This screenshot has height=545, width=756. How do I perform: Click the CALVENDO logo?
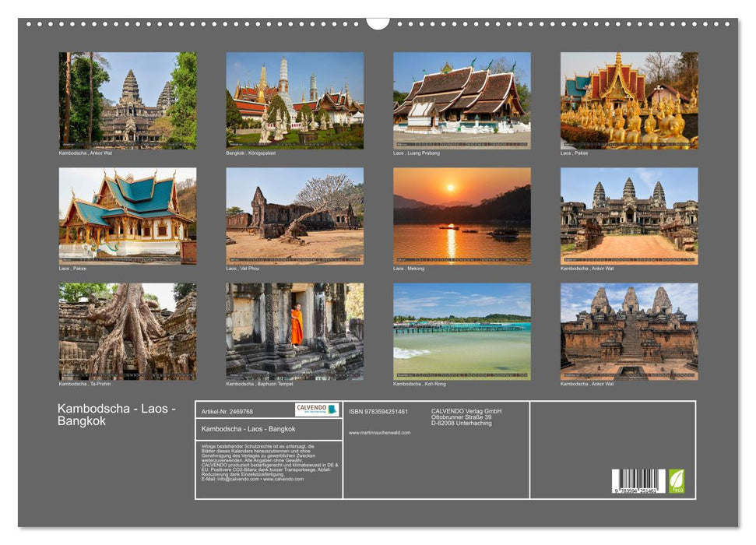tap(317, 410)
